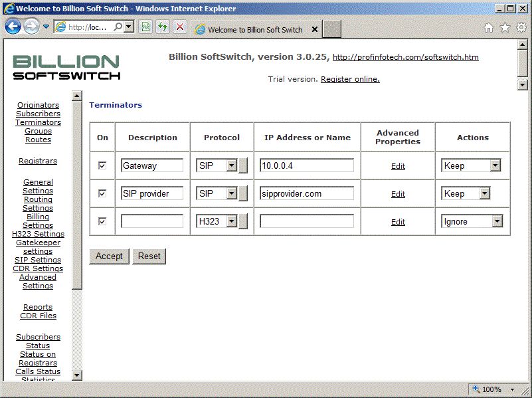Toggle On checkbox in the H323 row
The height and width of the screenshot is (398, 532).
tap(102, 221)
